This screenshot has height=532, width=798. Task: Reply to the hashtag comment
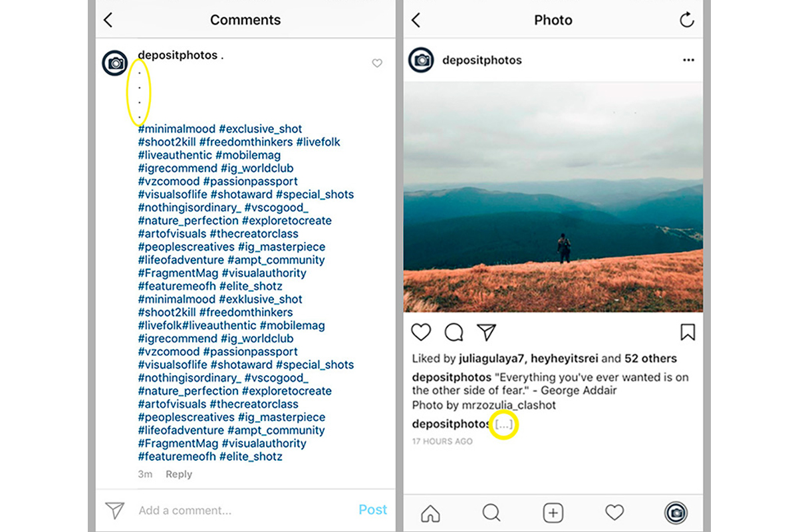pyautogui.click(x=179, y=474)
